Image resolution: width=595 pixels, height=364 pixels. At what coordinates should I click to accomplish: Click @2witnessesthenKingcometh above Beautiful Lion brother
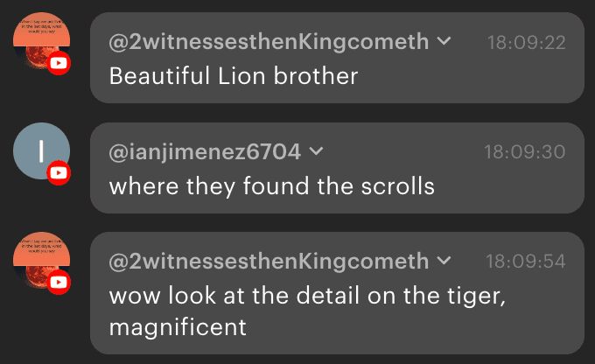click(x=269, y=41)
